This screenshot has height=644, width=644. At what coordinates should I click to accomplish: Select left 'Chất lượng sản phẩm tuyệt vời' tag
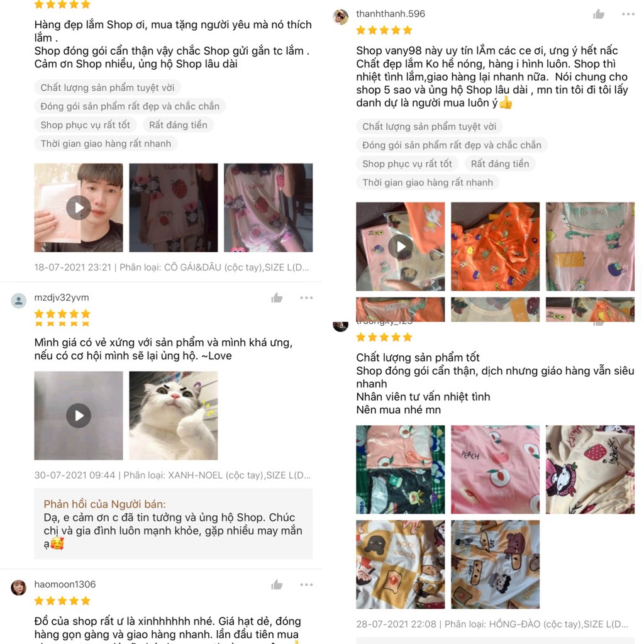click(x=107, y=87)
